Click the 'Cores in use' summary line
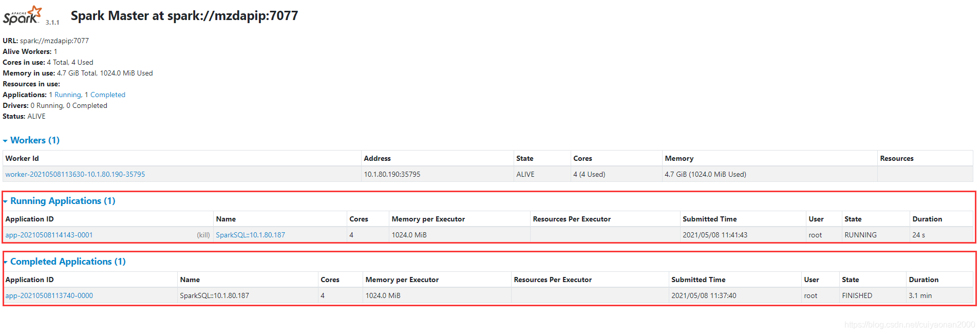 point(48,62)
